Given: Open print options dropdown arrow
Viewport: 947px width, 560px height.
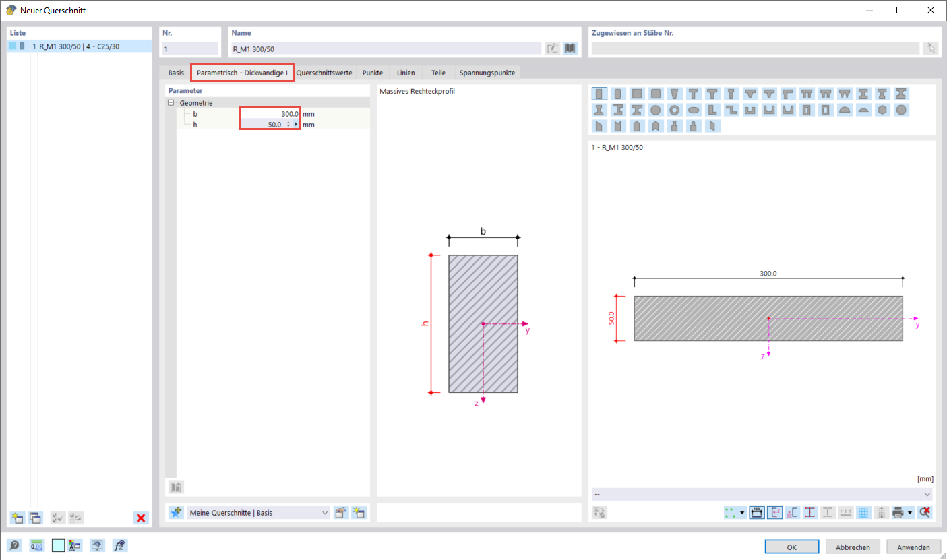Looking at the screenshot, I should [x=910, y=512].
